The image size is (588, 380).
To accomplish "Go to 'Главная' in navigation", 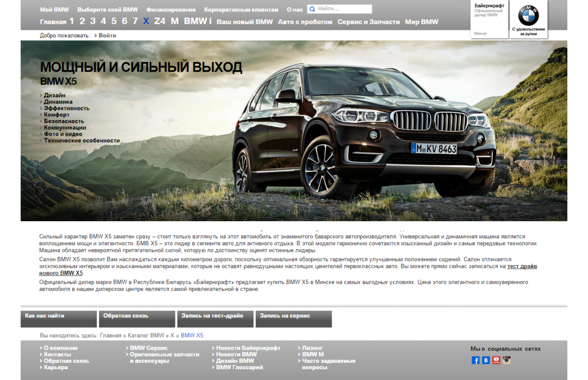I will pyautogui.click(x=53, y=22).
